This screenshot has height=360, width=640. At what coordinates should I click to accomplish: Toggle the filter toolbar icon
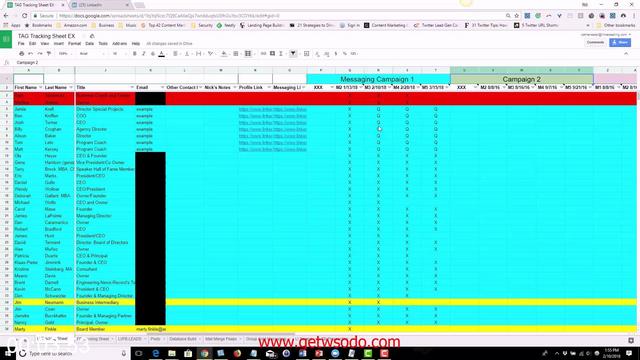pyautogui.click(x=293, y=53)
